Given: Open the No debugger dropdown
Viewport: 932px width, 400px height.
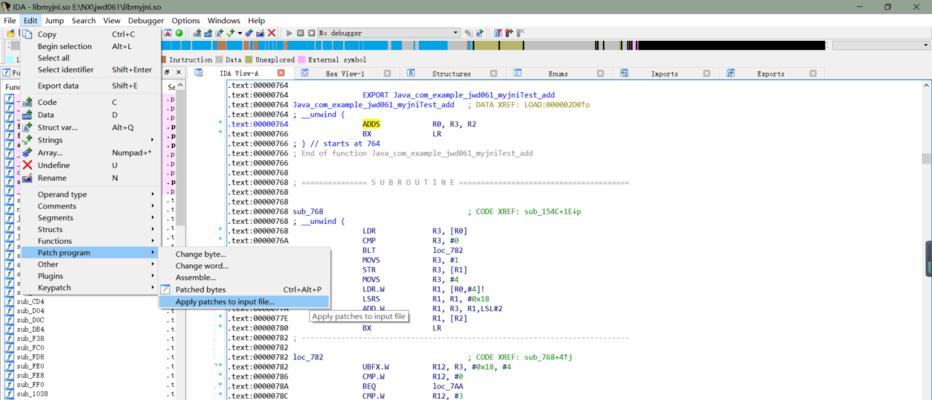Looking at the screenshot, I should pyautogui.click(x=389, y=33).
